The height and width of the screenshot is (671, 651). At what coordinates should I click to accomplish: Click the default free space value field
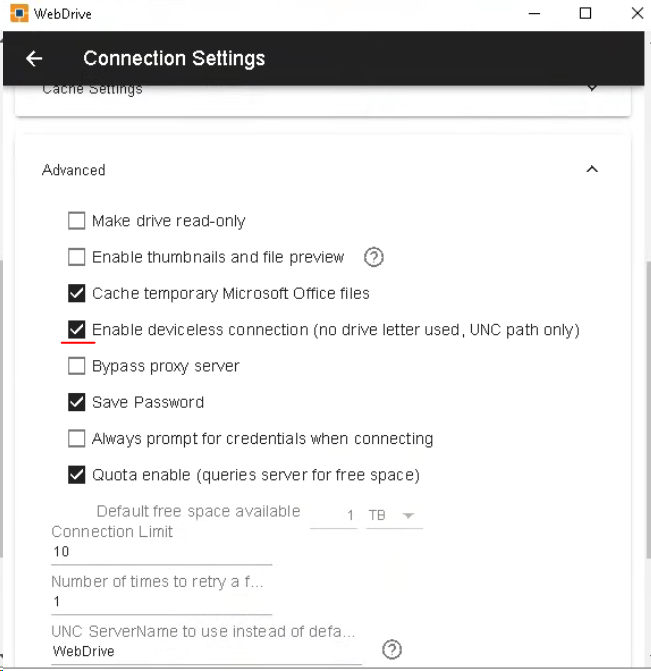point(335,516)
